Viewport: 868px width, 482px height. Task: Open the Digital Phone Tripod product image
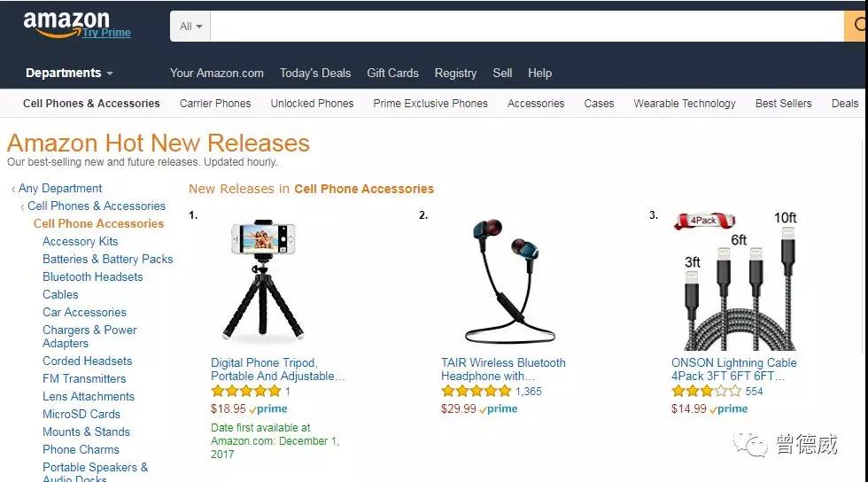263,280
